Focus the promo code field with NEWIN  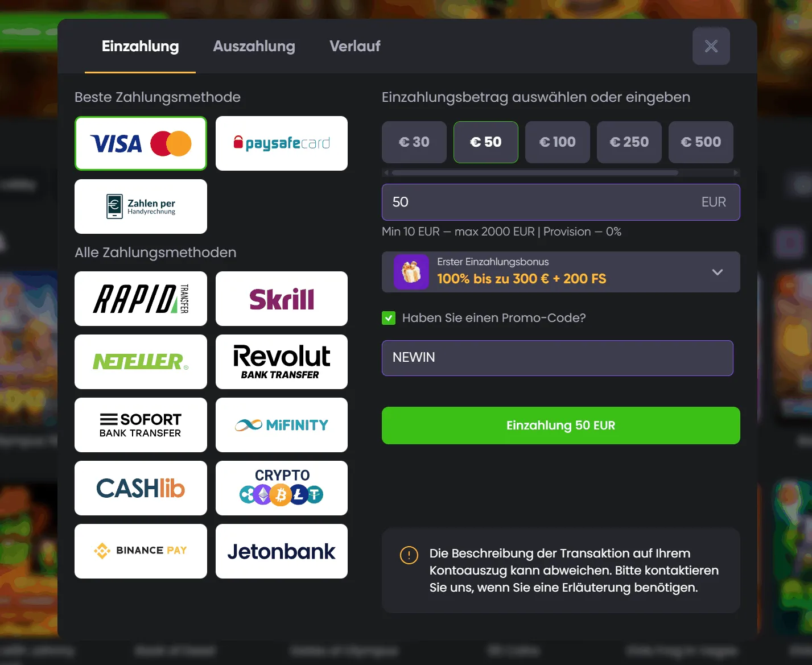coord(558,358)
